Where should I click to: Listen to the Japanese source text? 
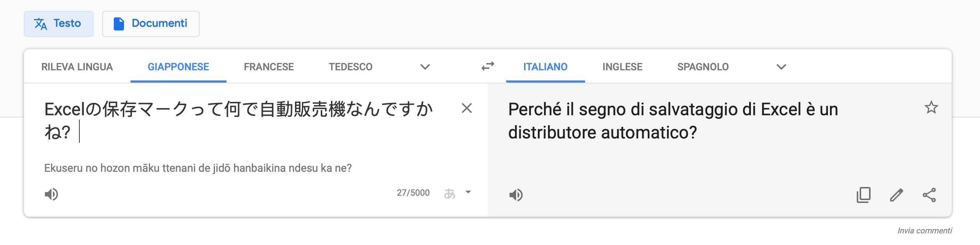pyautogui.click(x=51, y=194)
